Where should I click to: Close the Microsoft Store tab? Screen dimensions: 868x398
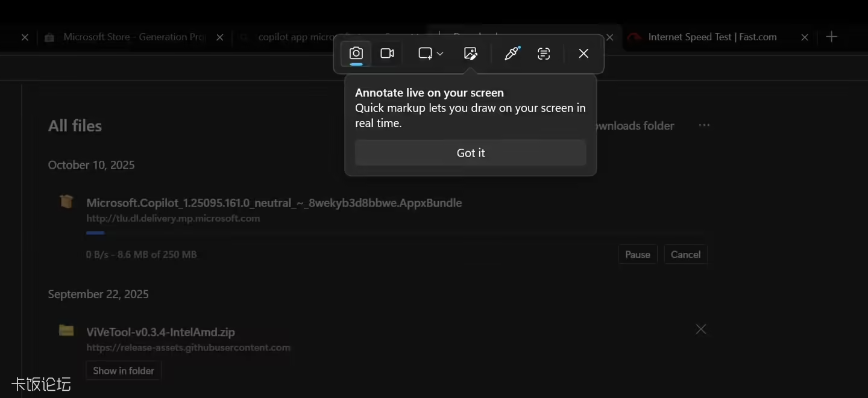(x=220, y=37)
